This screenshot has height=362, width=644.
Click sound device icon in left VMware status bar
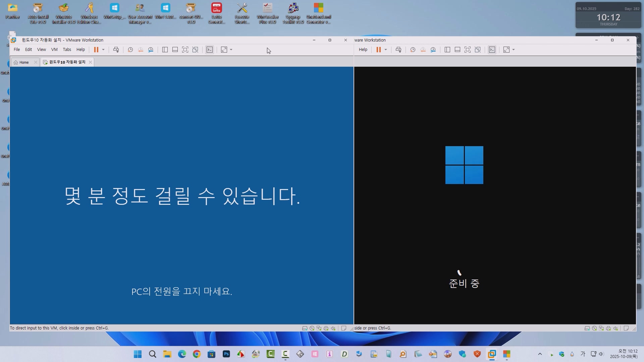pyautogui.click(x=333, y=328)
